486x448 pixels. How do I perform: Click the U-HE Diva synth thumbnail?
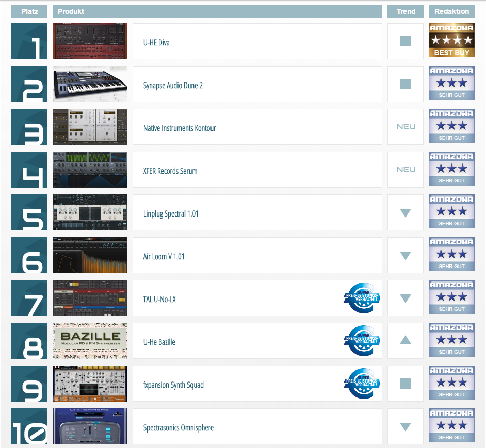[90, 41]
